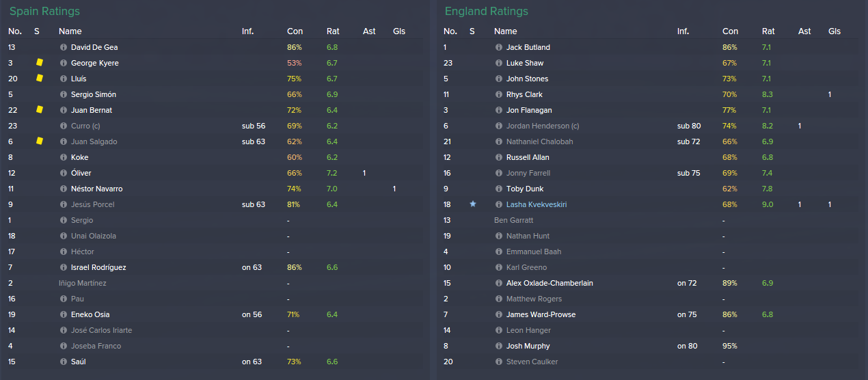
Task: Click yellow card icon on Juan Salgado row
Action: click(x=40, y=141)
